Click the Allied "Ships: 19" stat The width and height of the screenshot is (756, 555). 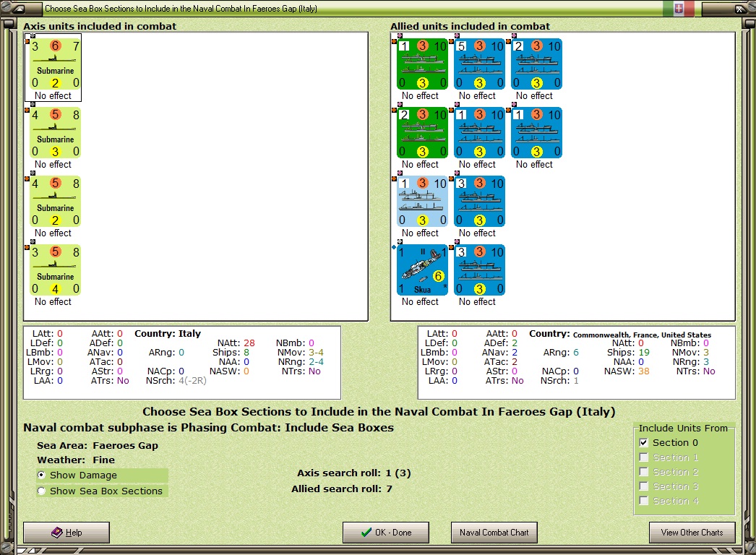coord(628,353)
